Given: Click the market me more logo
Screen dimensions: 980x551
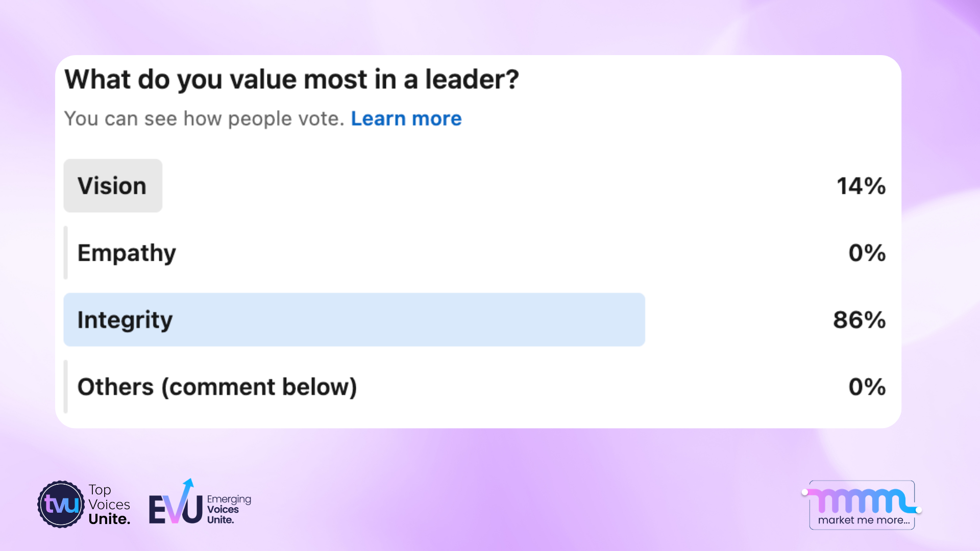Looking at the screenshot, I should click(x=862, y=505).
